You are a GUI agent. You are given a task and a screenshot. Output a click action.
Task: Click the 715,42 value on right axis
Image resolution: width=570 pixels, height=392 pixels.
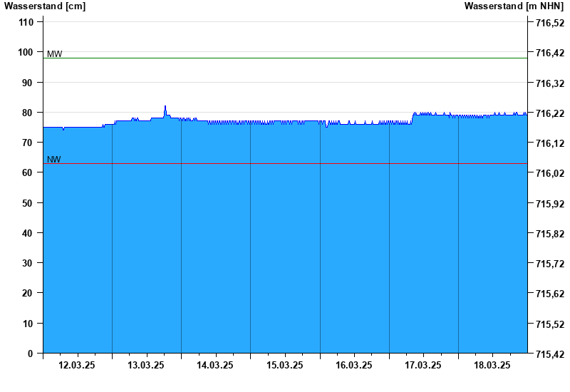(x=550, y=354)
